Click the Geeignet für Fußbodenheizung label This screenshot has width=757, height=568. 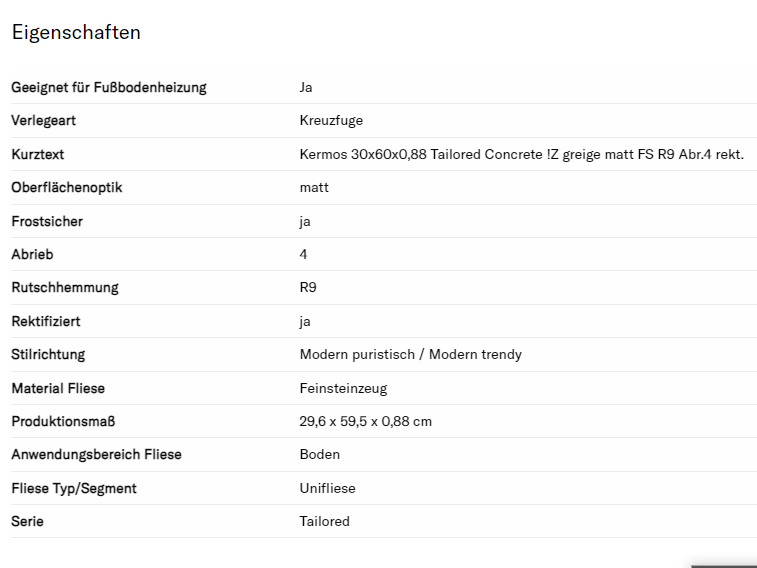click(109, 87)
